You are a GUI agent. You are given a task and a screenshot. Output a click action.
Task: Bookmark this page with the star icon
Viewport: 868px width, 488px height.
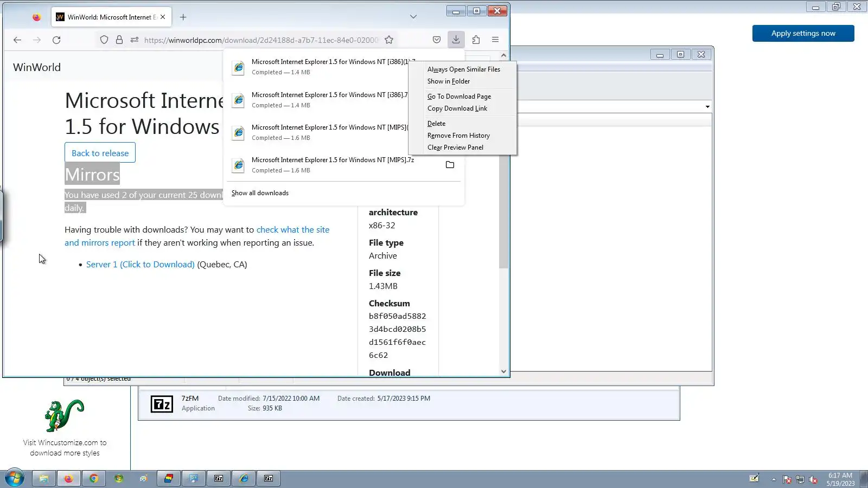tap(389, 40)
